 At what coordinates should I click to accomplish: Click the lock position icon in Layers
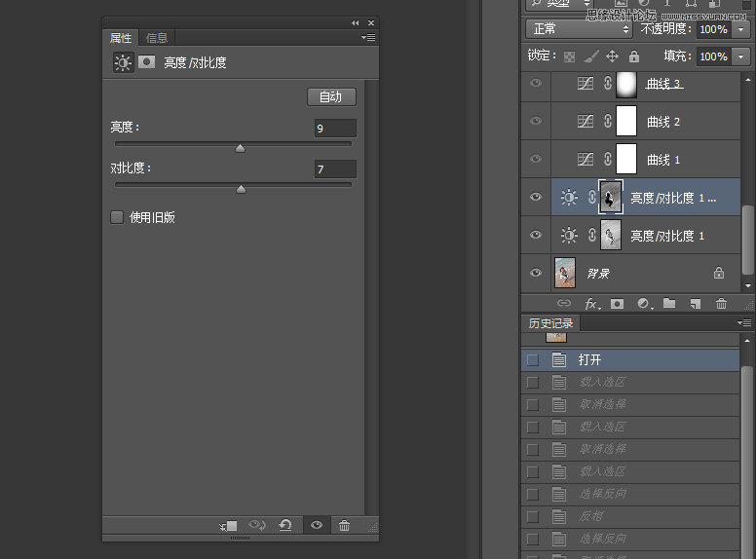612,56
